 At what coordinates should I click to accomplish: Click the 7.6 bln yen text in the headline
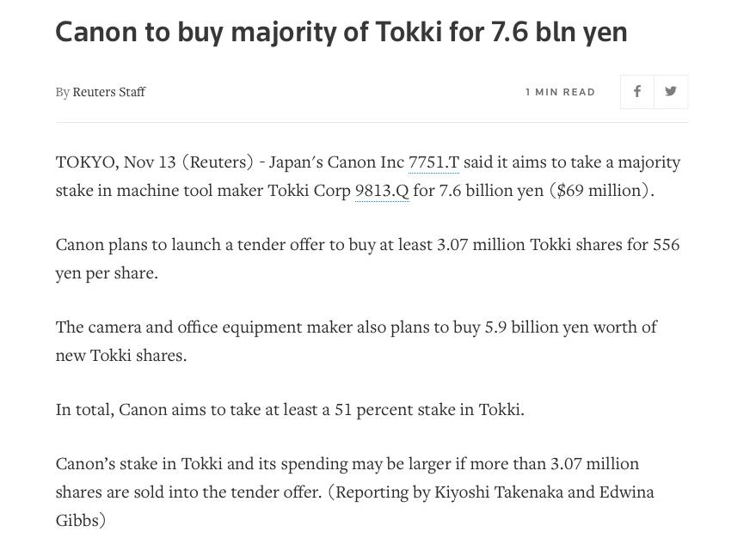click(x=558, y=32)
